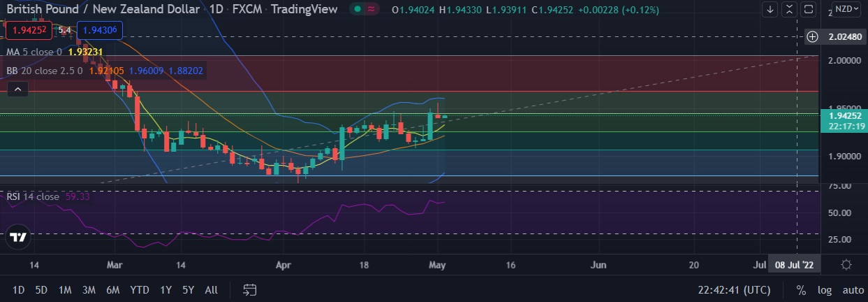The width and height of the screenshot is (868, 302).
Task: Click the crosshair price label 2.02480
Action: coord(845,36)
